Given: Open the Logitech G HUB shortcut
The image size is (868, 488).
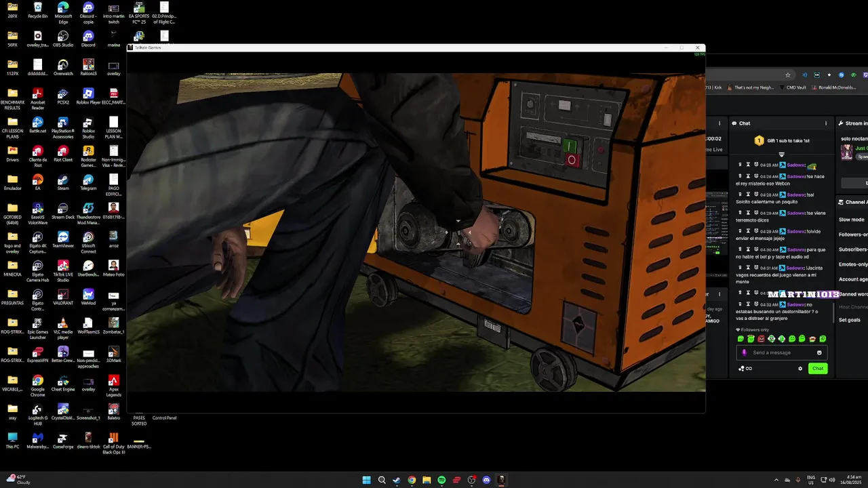Looking at the screenshot, I should (37, 415).
